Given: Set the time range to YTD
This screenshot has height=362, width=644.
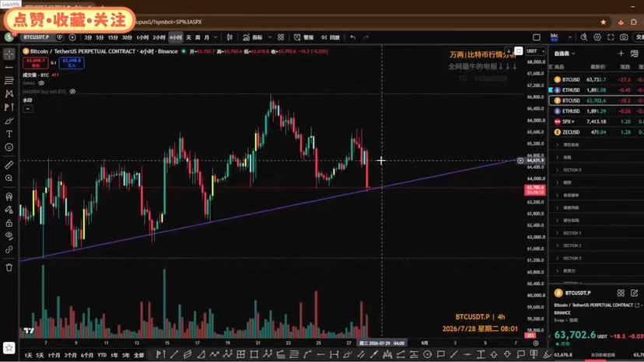Looking at the screenshot, I should click(102, 355).
